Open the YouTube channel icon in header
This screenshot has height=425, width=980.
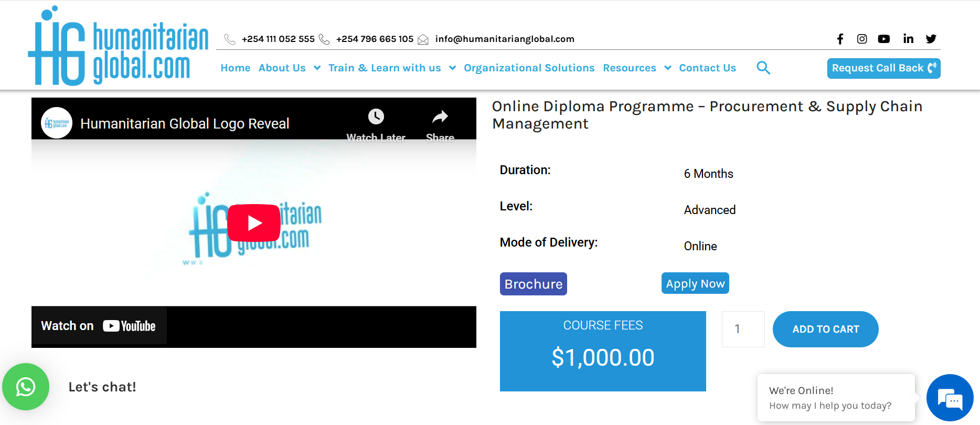[x=884, y=39]
